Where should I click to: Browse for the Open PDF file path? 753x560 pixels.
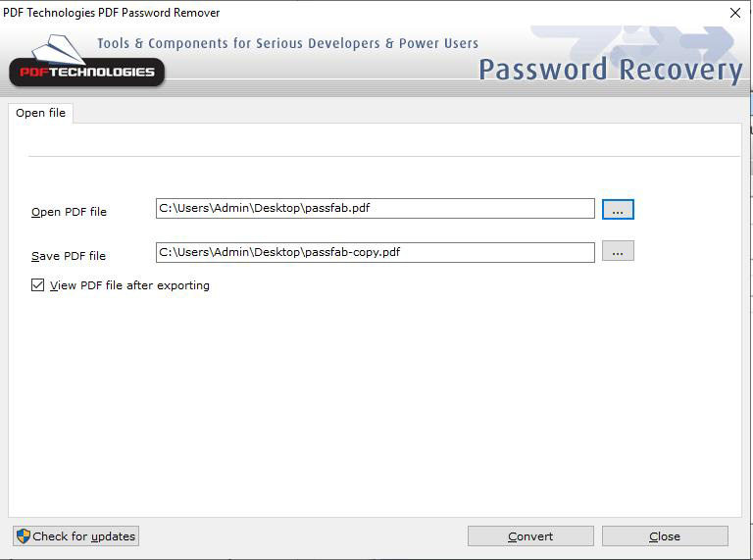coord(618,209)
